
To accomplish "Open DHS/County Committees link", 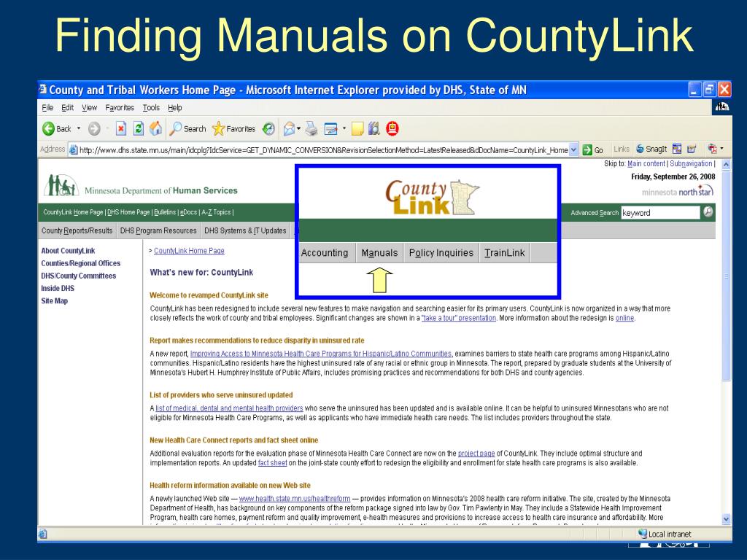I will click(79, 276).
